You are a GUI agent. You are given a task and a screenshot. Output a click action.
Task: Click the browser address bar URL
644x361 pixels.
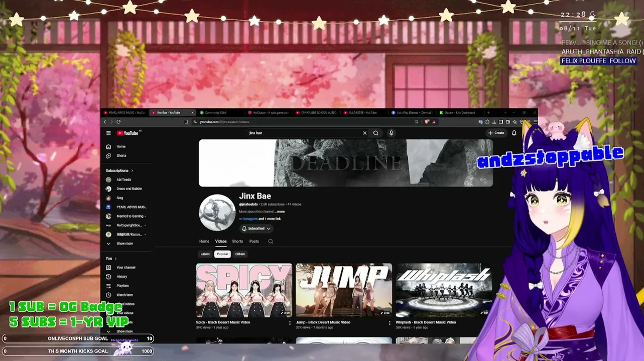224,122
